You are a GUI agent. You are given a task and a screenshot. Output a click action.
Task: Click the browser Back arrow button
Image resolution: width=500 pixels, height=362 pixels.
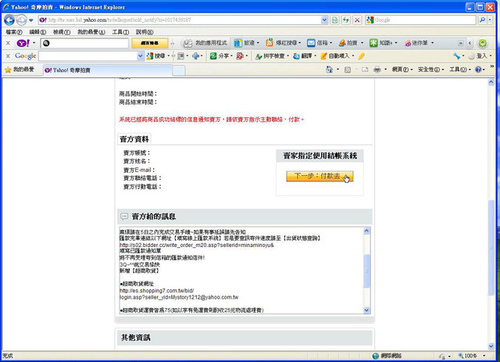pos(9,20)
